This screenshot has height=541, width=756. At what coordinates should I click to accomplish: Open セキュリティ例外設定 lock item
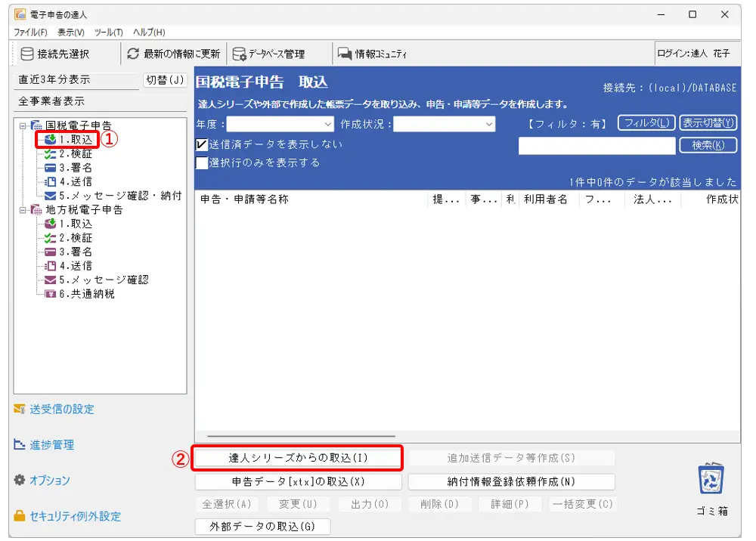[x=74, y=516]
